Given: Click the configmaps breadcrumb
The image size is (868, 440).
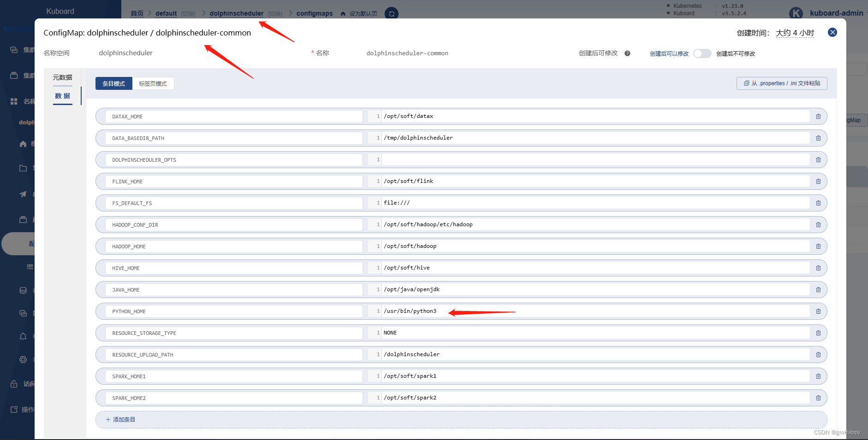Looking at the screenshot, I should pyautogui.click(x=315, y=14).
